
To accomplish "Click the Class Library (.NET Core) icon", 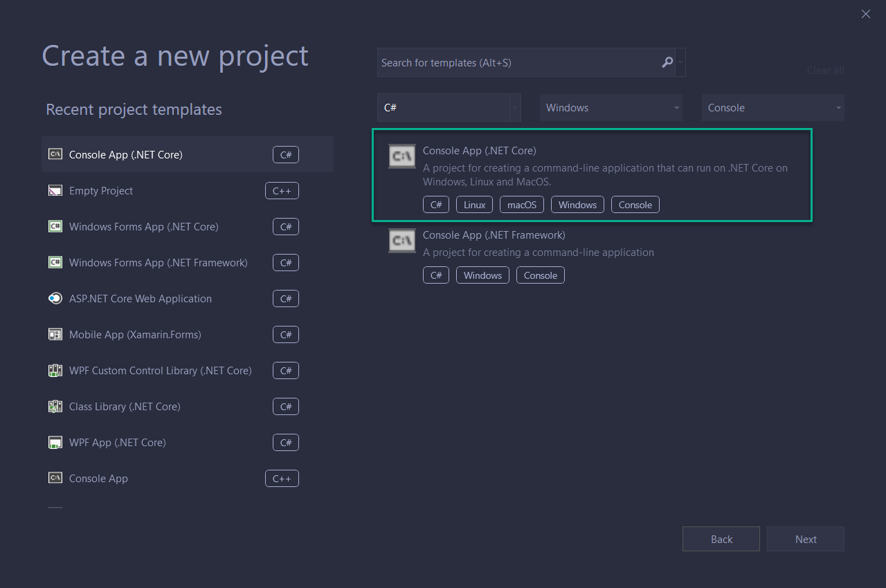I will [x=55, y=406].
